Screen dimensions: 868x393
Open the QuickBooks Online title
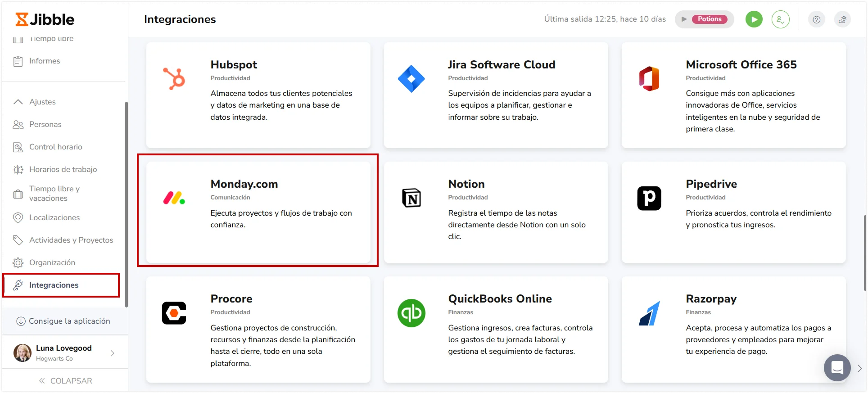500,299
